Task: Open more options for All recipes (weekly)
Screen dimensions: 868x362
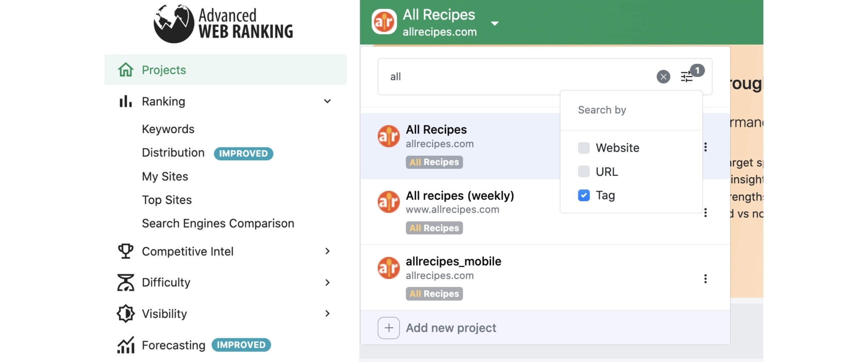Action: [x=705, y=213]
